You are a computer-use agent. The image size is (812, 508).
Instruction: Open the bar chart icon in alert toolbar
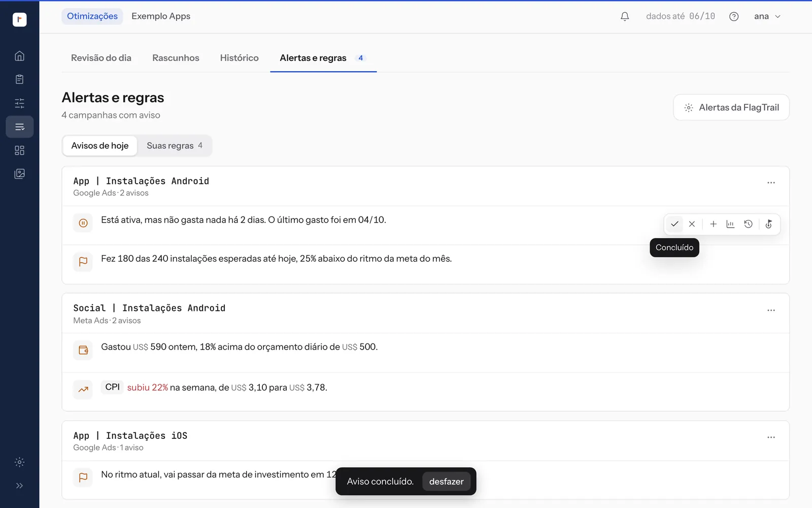tap(730, 224)
